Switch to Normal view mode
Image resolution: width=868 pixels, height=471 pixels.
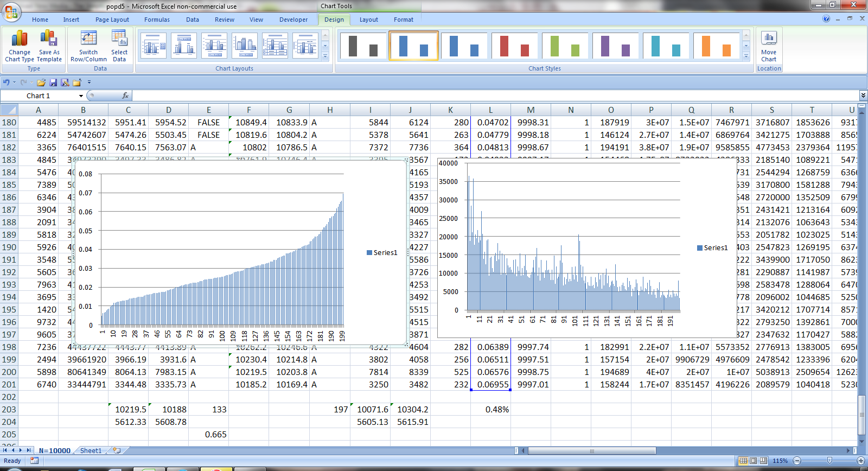point(743,461)
